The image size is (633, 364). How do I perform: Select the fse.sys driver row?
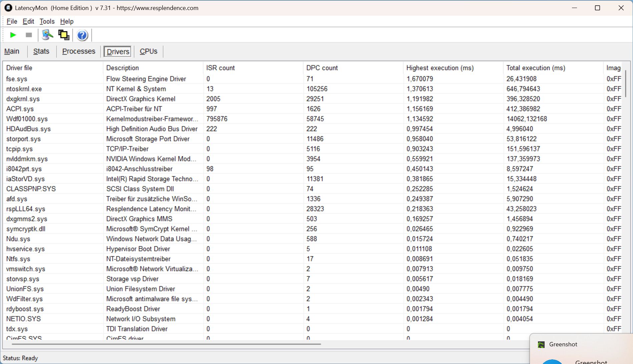pyautogui.click(x=313, y=79)
